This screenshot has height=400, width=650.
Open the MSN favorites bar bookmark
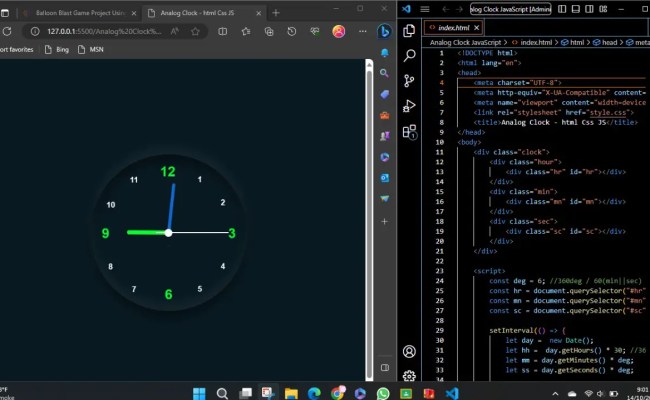[x=90, y=49]
